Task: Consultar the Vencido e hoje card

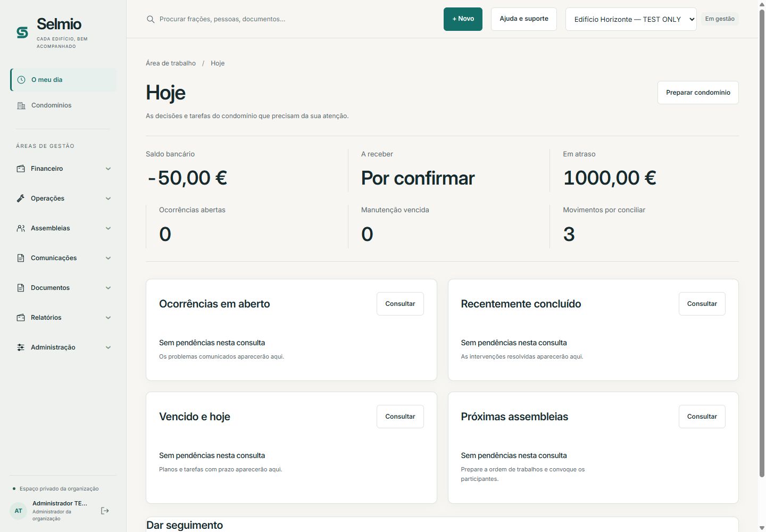Action: point(400,417)
